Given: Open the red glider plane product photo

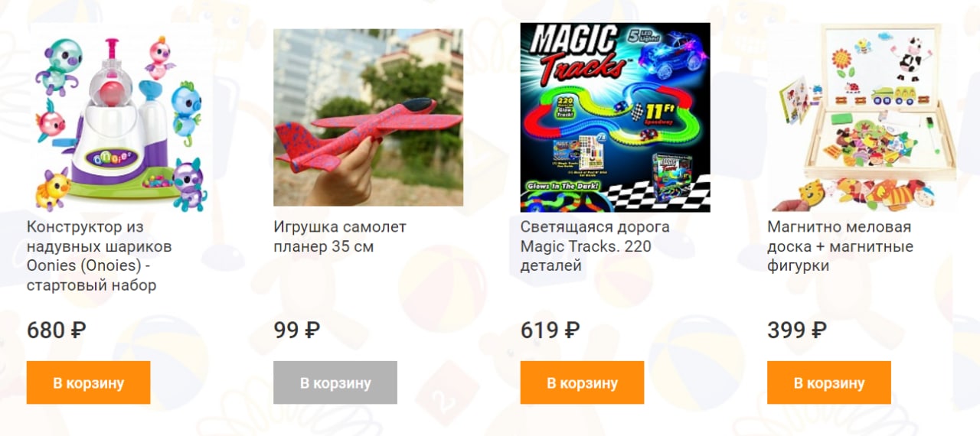Looking at the screenshot, I should (368, 117).
